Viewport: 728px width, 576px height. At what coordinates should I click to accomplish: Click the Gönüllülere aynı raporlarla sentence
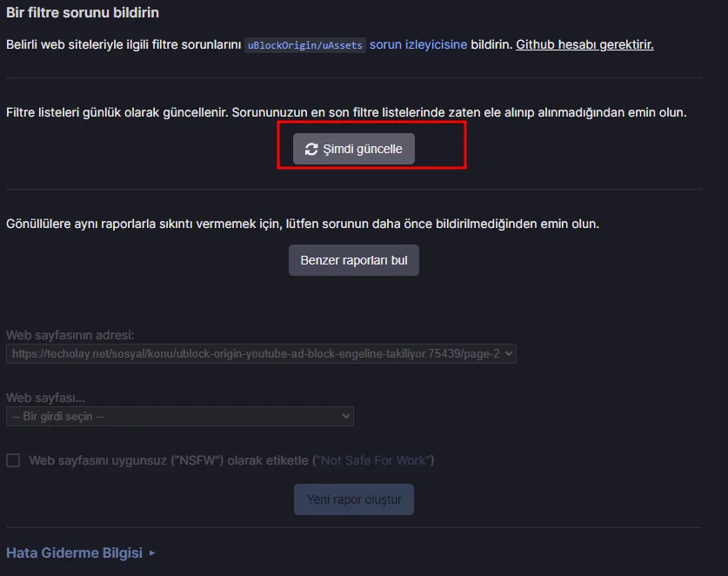(303, 224)
